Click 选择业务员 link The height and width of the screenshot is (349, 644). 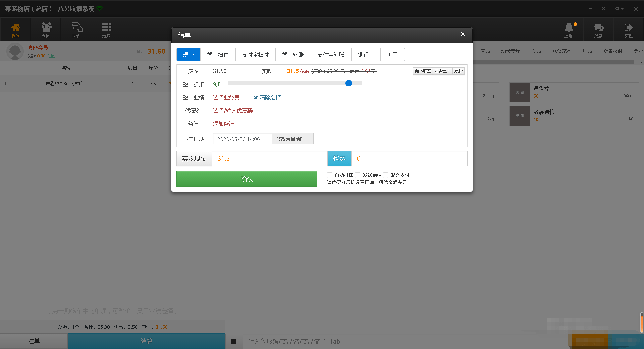(226, 98)
